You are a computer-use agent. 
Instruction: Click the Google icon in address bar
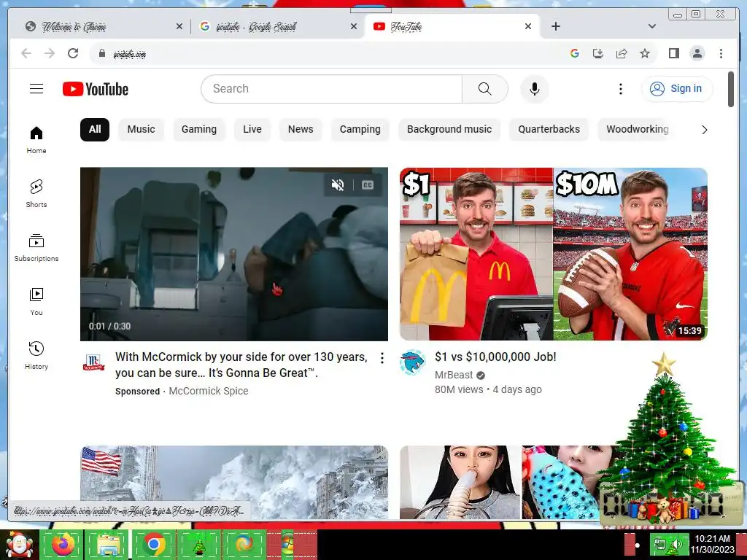pyautogui.click(x=575, y=53)
